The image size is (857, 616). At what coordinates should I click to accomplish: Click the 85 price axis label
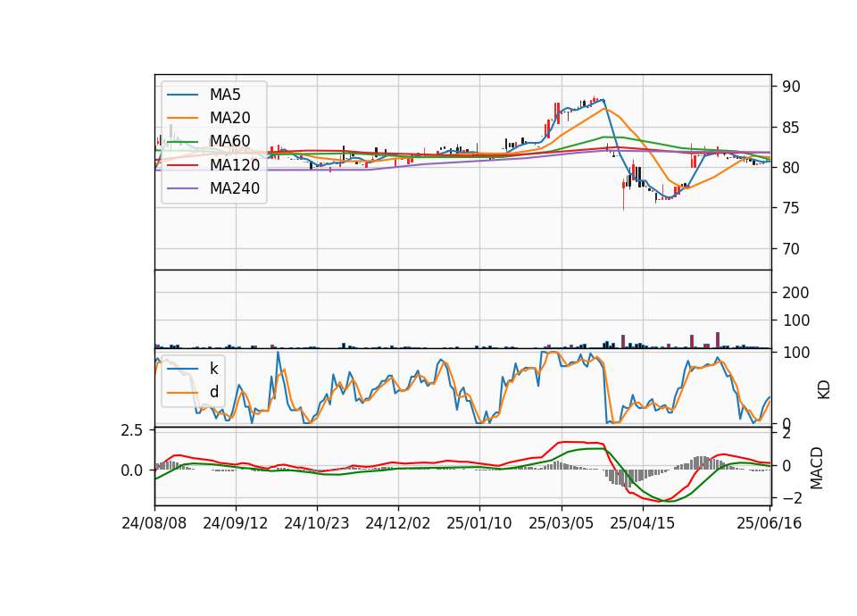coord(791,128)
